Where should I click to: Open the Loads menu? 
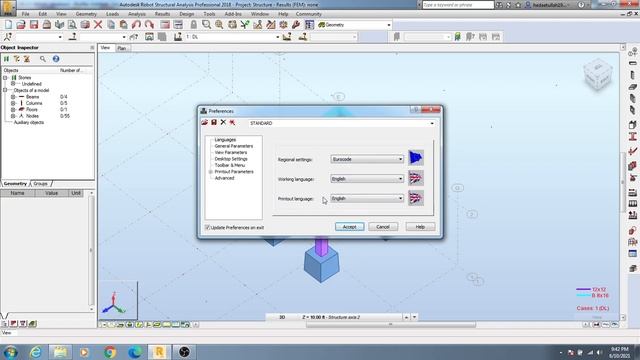(112, 14)
